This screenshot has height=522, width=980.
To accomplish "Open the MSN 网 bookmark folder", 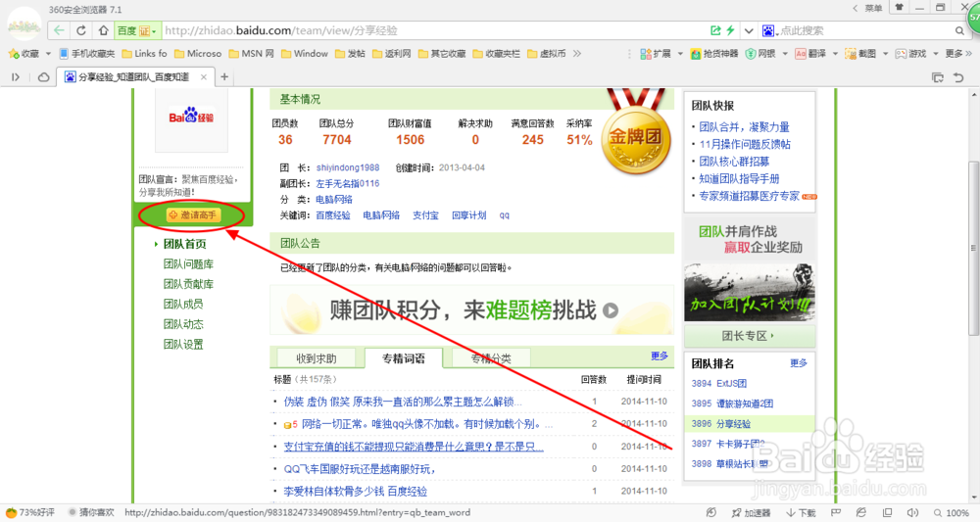I will [x=251, y=54].
